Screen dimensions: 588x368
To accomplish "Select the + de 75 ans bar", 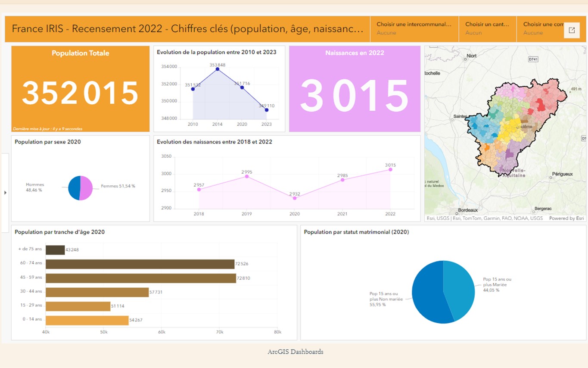I will pyautogui.click(x=55, y=249).
